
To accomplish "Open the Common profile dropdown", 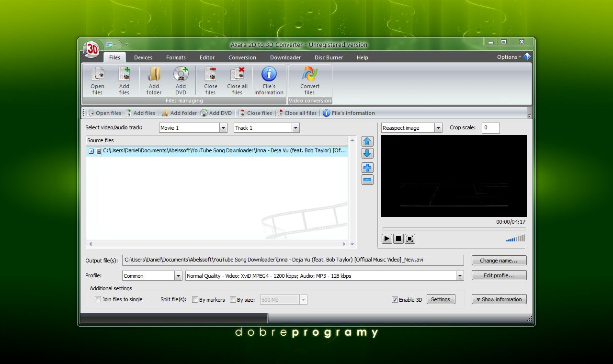I will coord(178,276).
